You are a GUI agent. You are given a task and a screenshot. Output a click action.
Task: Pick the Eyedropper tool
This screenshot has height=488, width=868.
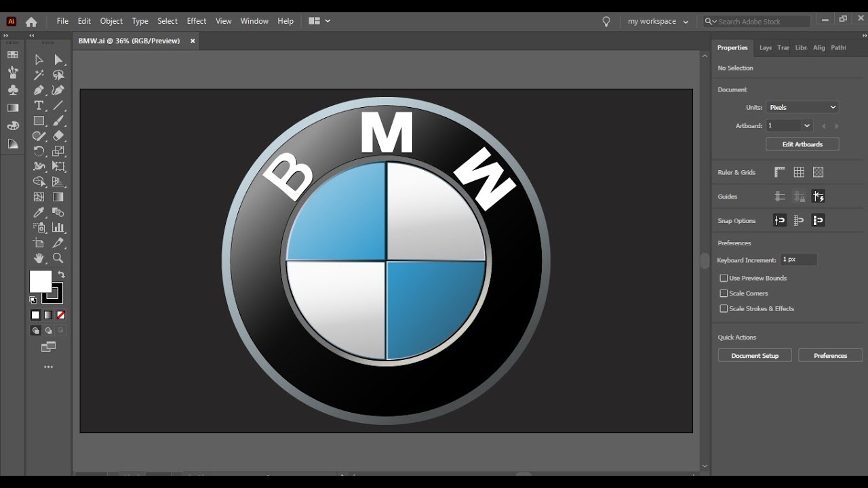[39, 212]
